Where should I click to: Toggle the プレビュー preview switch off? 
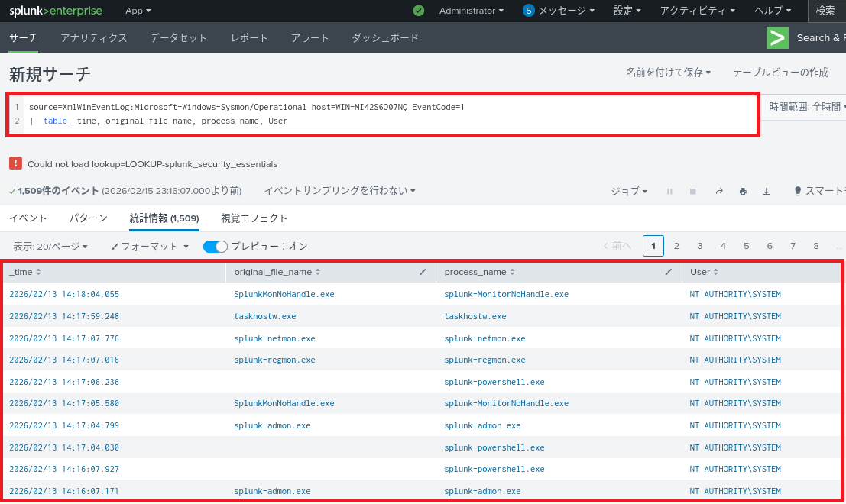click(216, 246)
